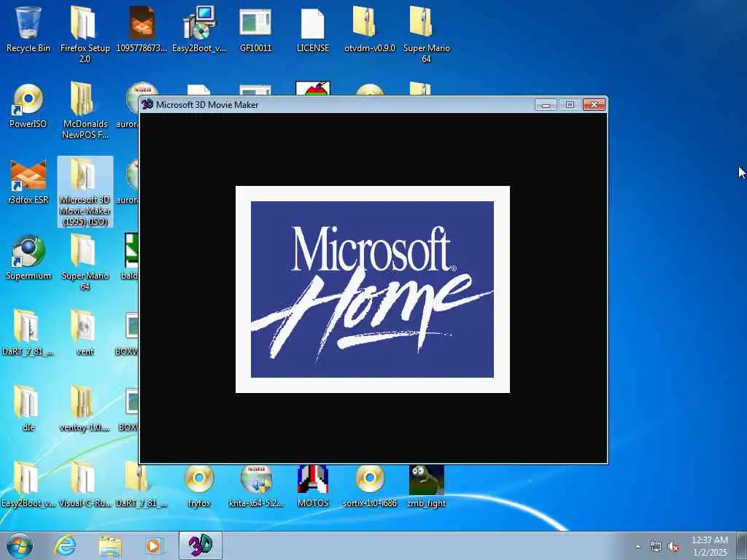Select the PowerISO shortcut icon
Screen dimensions: 747x560
[x=28, y=106]
